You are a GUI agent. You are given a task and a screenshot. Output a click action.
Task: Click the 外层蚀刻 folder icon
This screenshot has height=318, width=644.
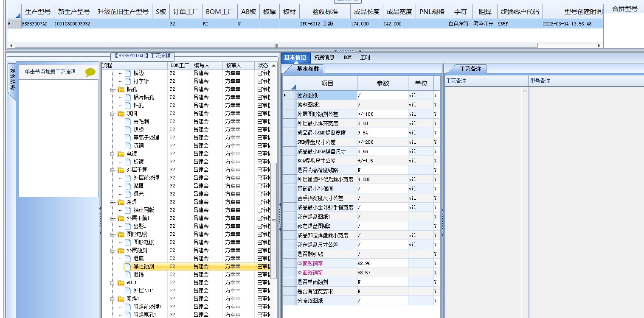(121, 251)
